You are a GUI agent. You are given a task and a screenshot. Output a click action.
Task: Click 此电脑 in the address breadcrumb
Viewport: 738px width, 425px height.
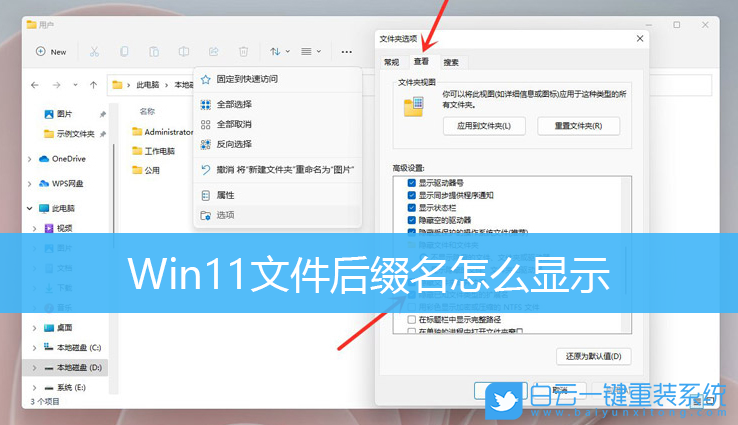point(148,85)
